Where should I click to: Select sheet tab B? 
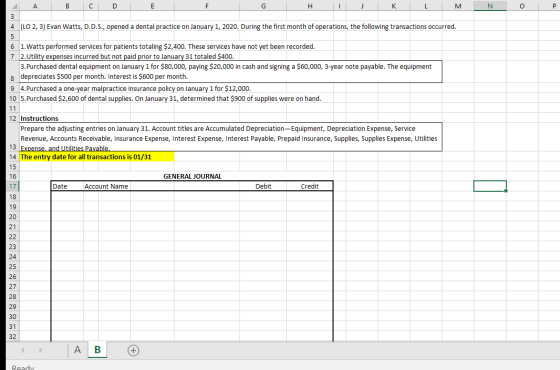[97, 350]
